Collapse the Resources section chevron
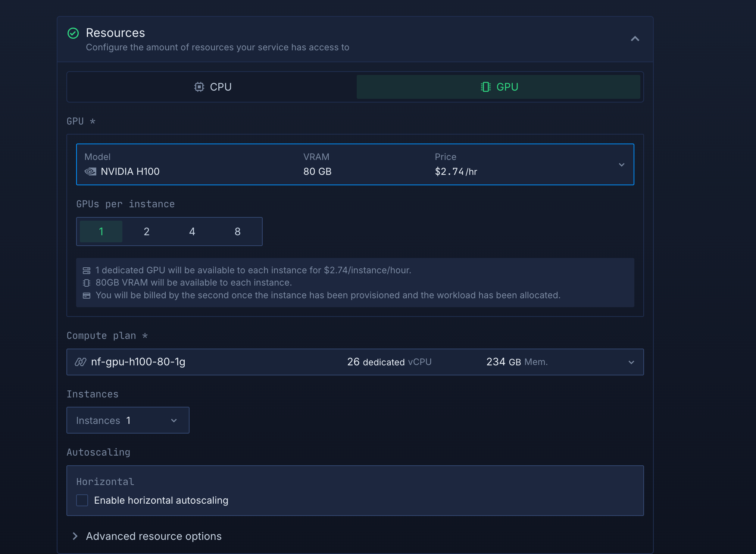The image size is (756, 554). tap(635, 39)
